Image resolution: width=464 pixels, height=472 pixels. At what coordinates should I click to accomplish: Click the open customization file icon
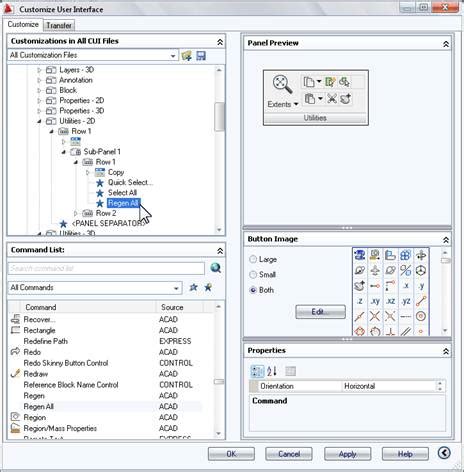coord(187,56)
